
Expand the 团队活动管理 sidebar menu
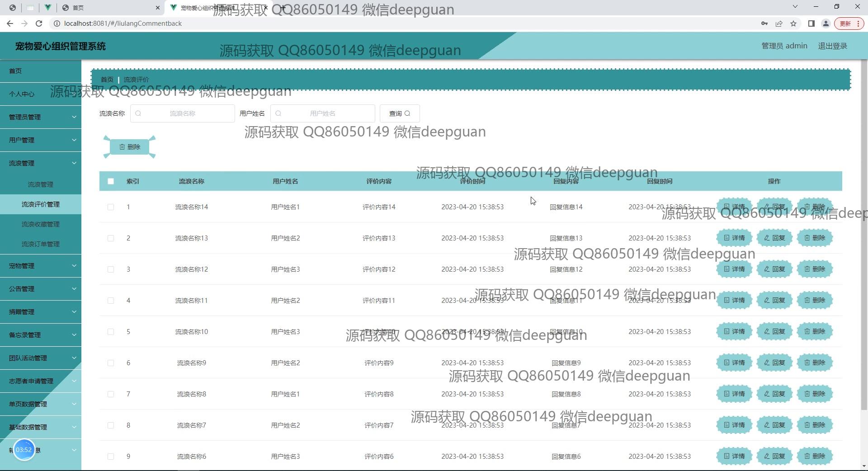pos(41,358)
